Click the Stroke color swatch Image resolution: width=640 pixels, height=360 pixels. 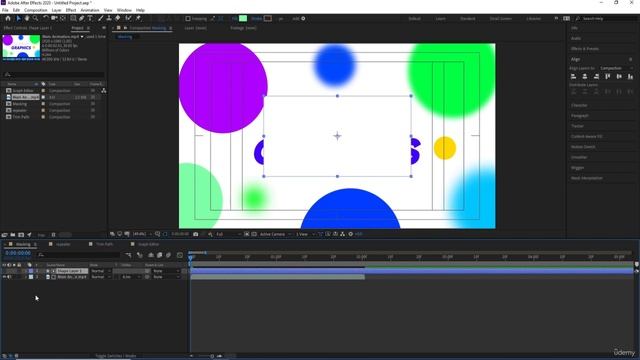pos(268,18)
